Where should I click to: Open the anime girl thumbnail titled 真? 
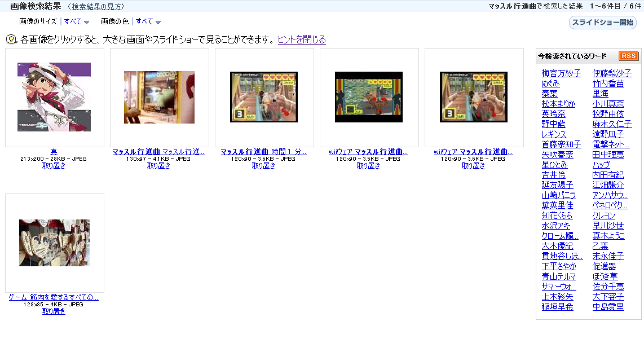(54, 97)
